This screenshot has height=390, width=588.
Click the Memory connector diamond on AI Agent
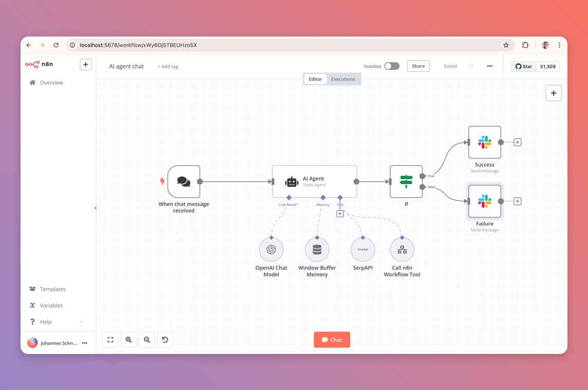tap(323, 198)
